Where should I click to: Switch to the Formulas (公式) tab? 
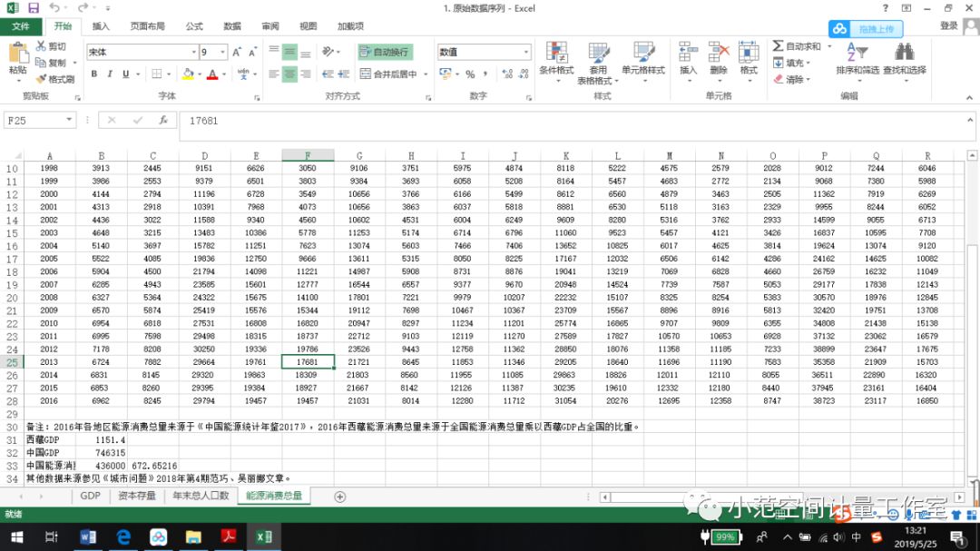(x=194, y=26)
